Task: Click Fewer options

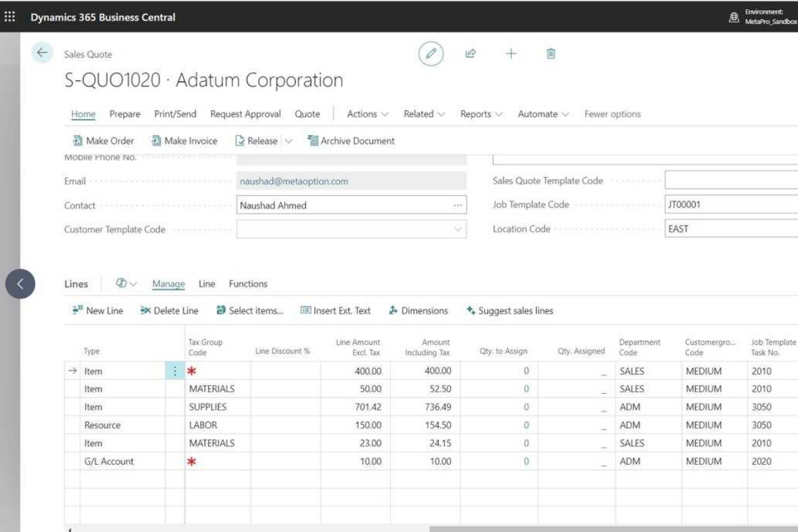Action: tap(612, 114)
